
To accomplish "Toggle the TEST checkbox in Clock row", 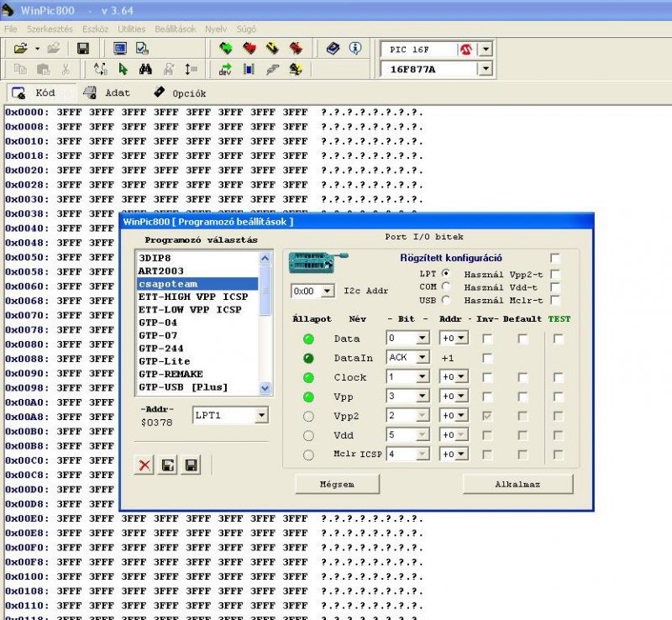I will 558,378.
